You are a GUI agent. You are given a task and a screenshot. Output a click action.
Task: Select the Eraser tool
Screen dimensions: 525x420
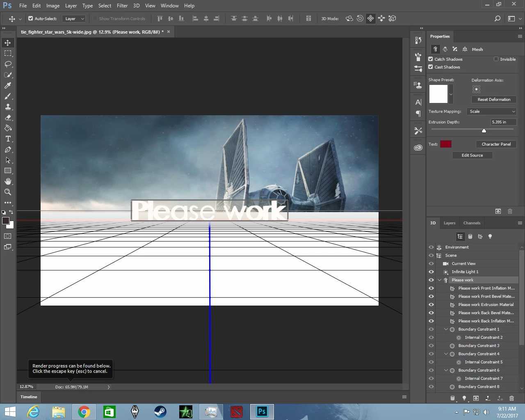(x=8, y=117)
